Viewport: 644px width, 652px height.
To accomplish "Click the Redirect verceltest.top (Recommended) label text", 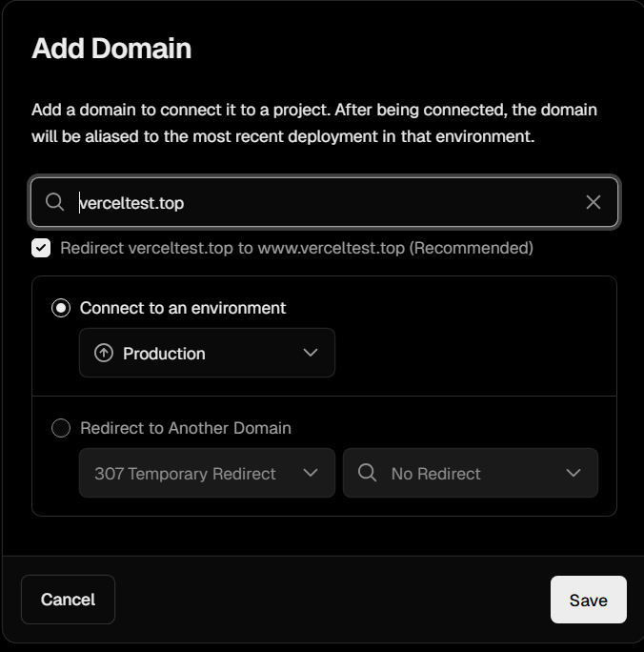I will pyautogui.click(x=296, y=248).
